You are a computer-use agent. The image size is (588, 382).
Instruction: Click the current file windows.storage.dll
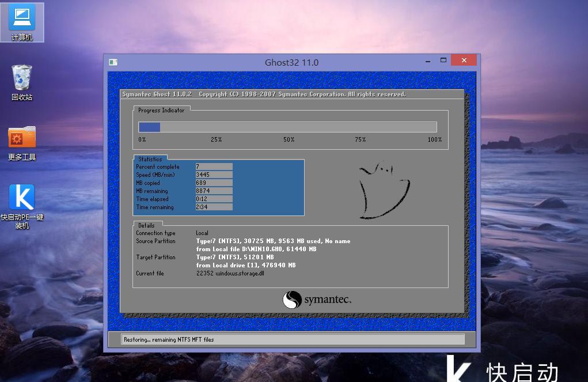(x=230, y=273)
